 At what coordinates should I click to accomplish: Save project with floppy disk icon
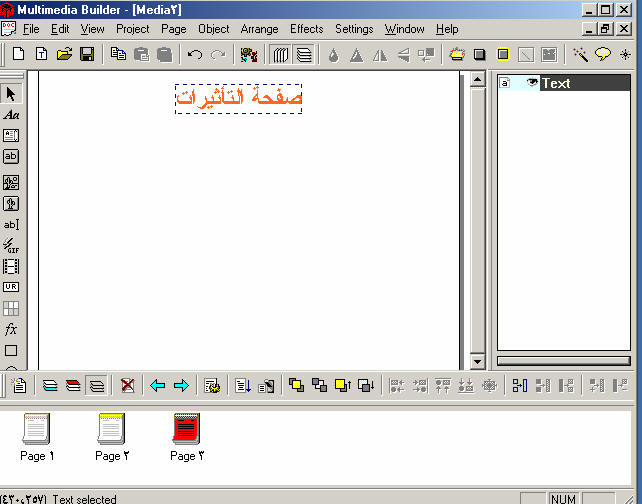tap(87, 54)
